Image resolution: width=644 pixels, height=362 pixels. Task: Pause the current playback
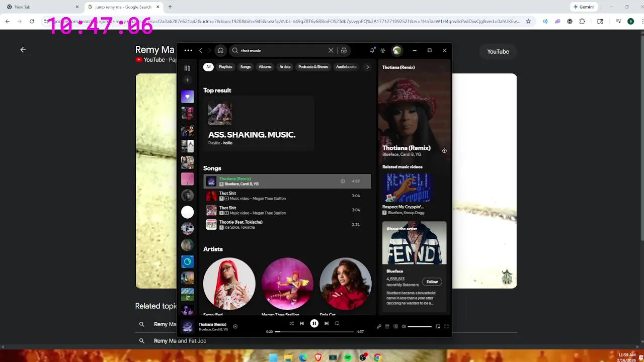point(314,323)
